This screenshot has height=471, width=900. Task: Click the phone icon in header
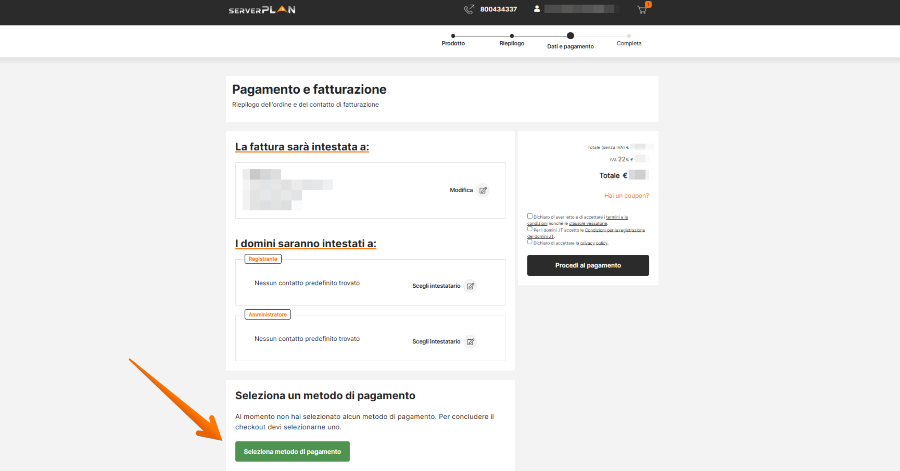click(469, 10)
